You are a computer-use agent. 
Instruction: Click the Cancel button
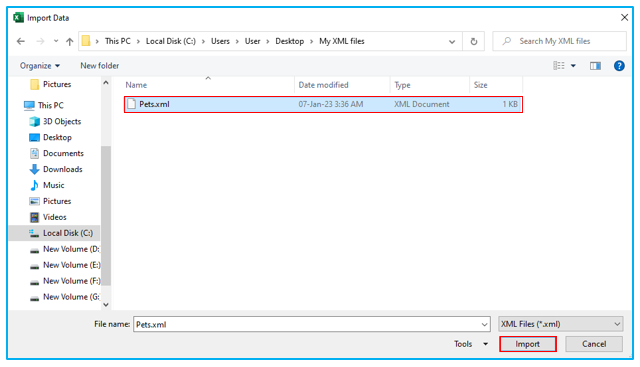tap(594, 344)
